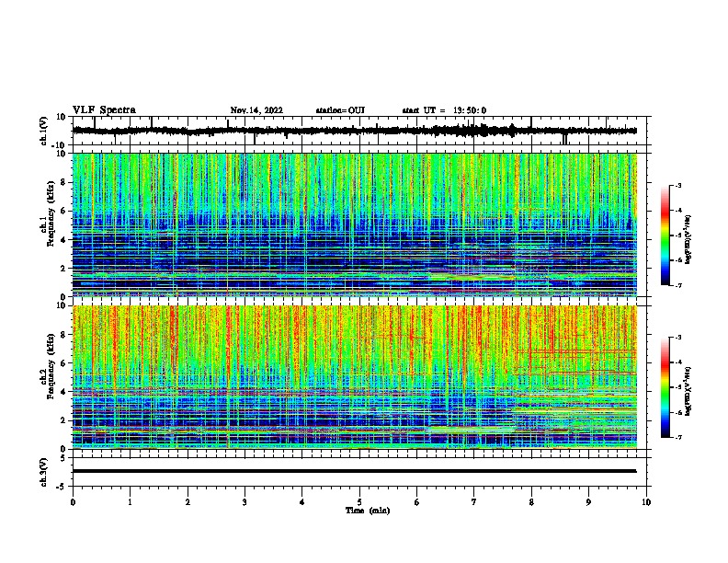The width and height of the screenshot is (728, 563).
Task: Click the '4' kHz tick on ch.2 frequency axis
Action: pyautogui.click(x=64, y=392)
